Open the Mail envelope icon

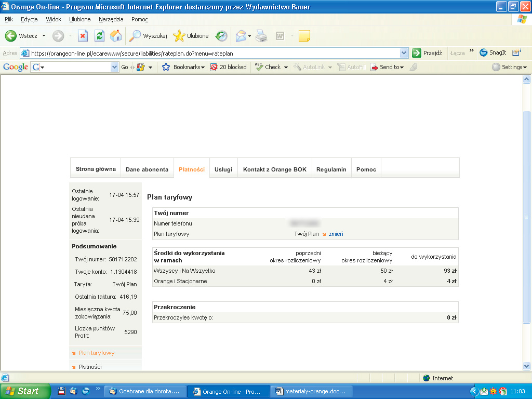coord(241,36)
